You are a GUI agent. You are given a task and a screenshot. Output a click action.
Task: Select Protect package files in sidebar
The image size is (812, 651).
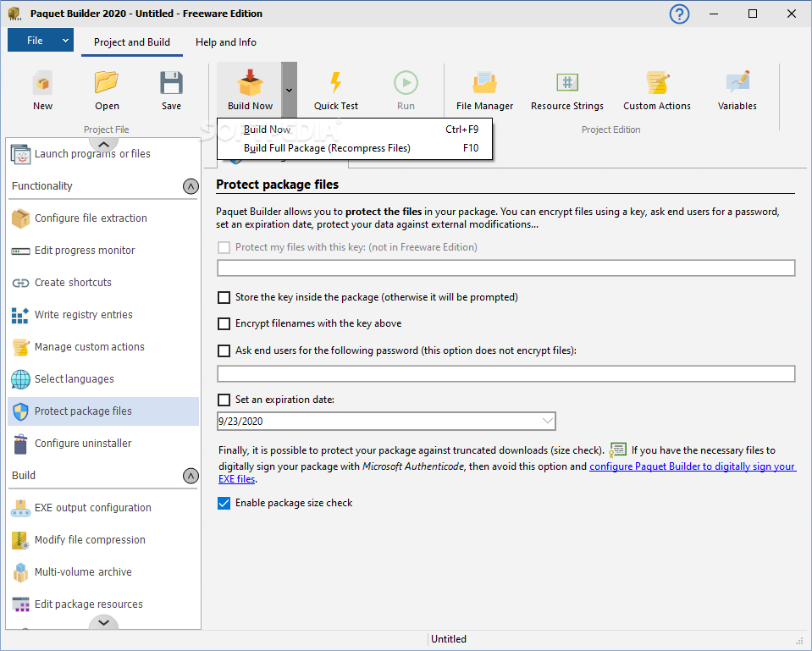(x=103, y=411)
